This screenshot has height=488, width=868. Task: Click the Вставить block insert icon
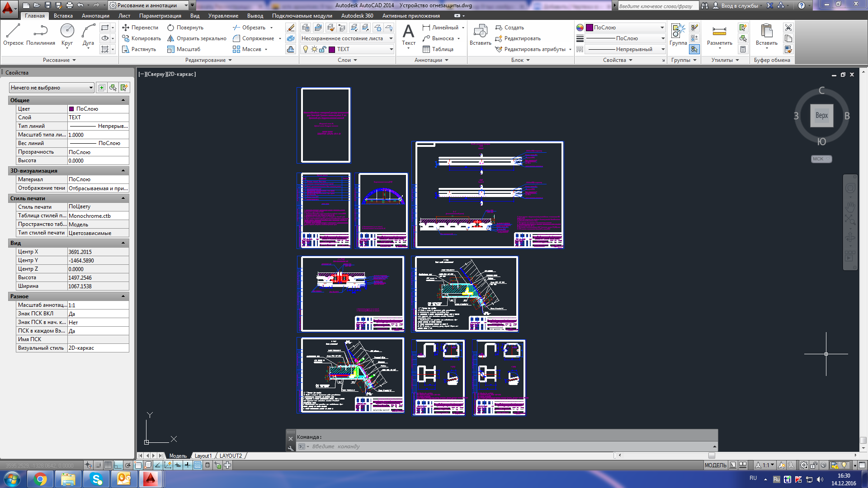[x=480, y=35]
